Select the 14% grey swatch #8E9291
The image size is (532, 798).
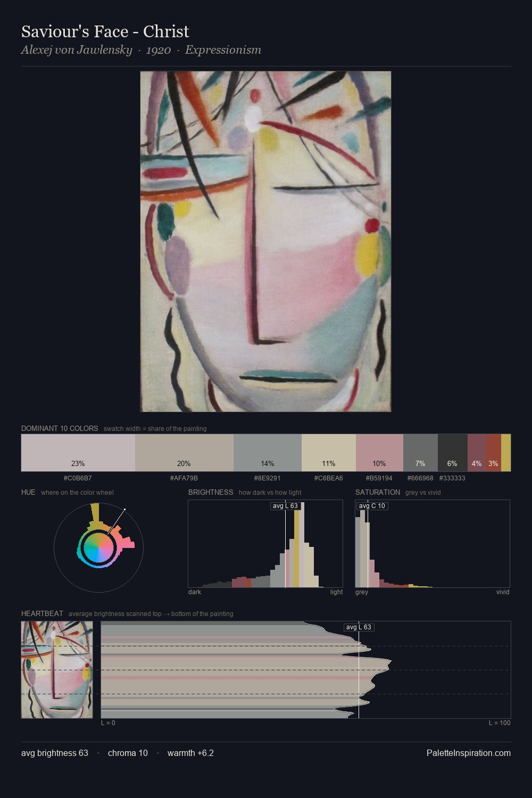click(x=268, y=453)
